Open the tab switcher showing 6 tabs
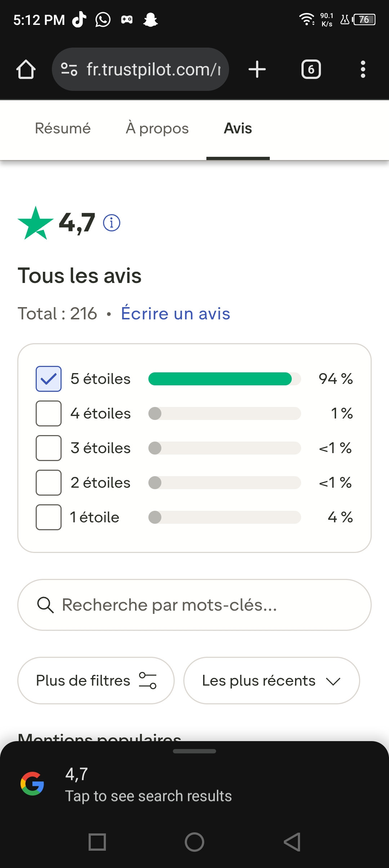This screenshot has height=868, width=389. [x=311, y=69]
